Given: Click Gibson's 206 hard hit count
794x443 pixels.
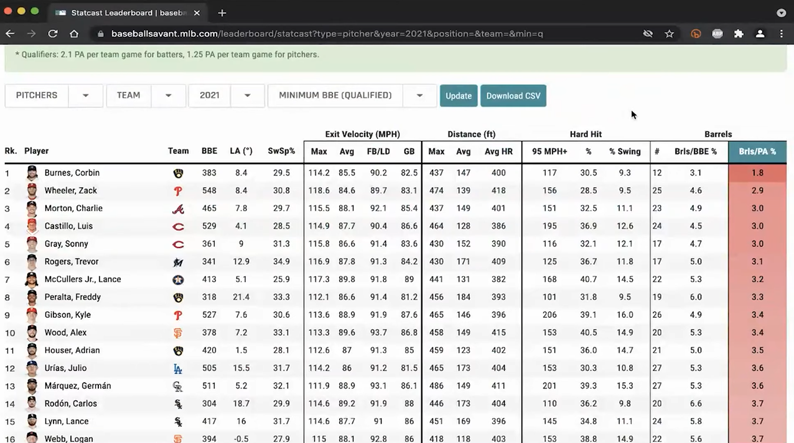Looking at the screenshot, I should pyautogui.click(x=549, y=314).
